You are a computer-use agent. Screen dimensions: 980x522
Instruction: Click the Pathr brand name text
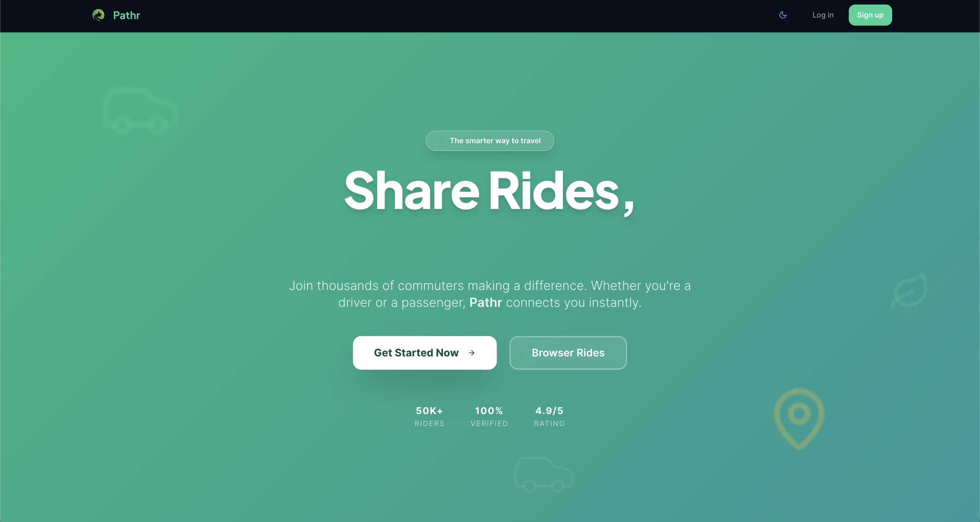tap(127, 15)
